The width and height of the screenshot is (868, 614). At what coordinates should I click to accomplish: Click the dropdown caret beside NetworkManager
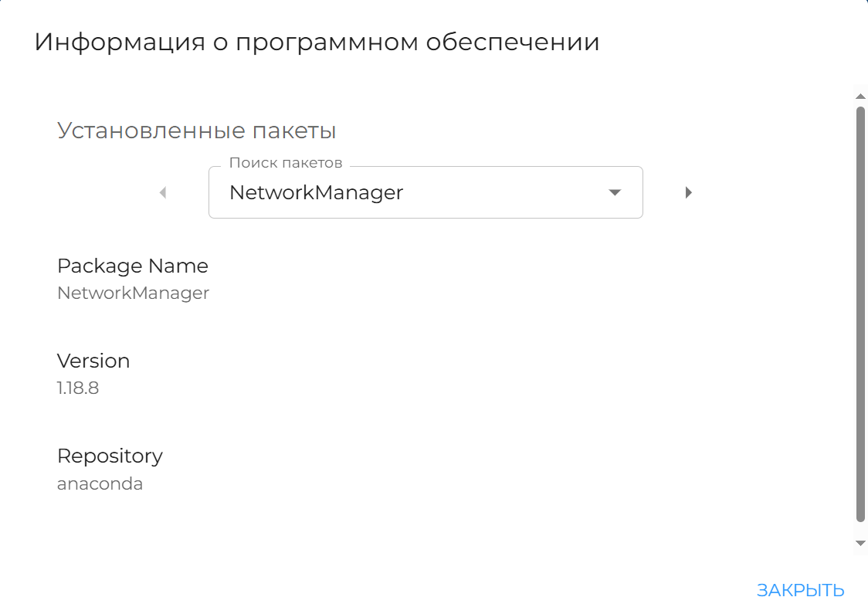[x=614, y=192]
